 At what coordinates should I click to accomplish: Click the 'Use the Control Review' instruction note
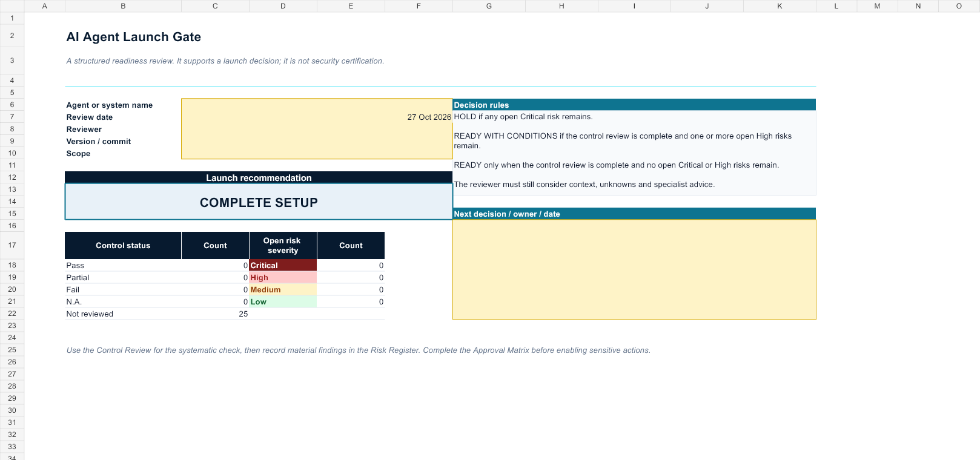point(359,350)
